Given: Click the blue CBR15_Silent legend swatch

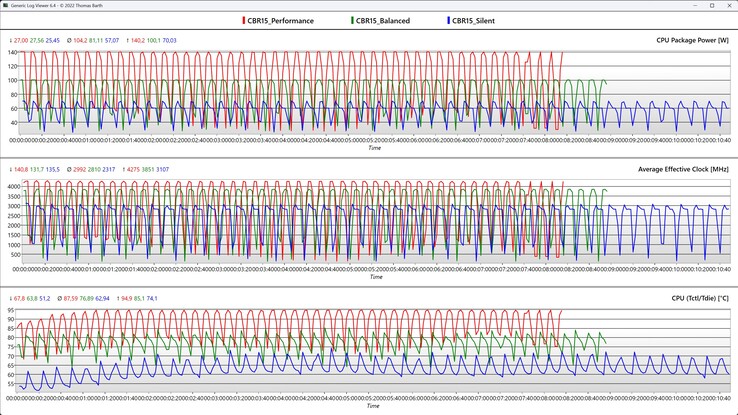Looking at the screenshot, I should coord(446,20).
